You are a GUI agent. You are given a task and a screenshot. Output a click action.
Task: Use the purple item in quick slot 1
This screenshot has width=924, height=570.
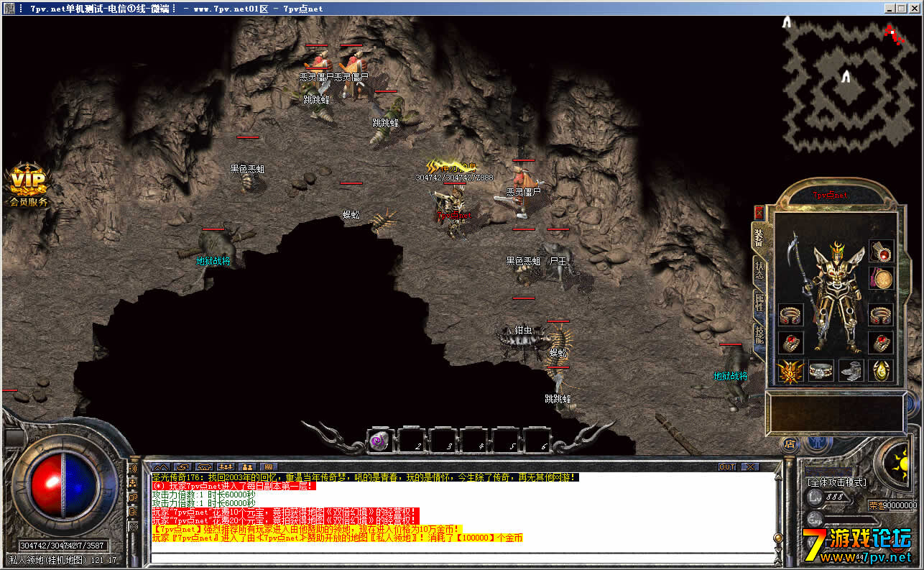380,440
